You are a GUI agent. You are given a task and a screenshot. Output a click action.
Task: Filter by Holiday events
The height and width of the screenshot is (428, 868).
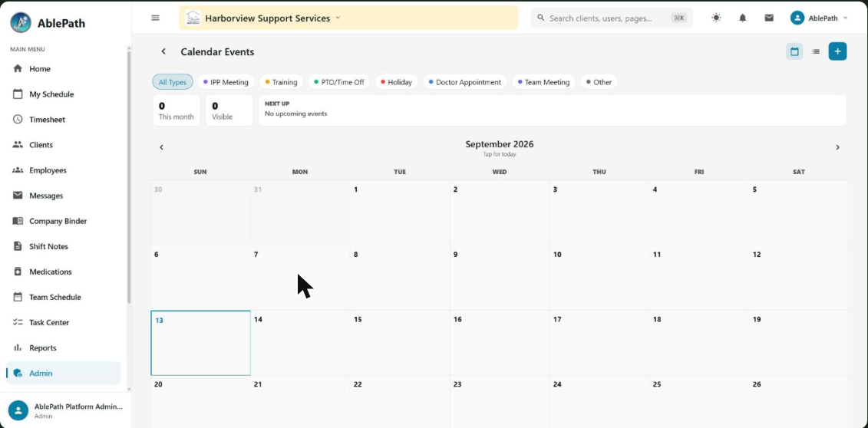[x=396, y=82]
